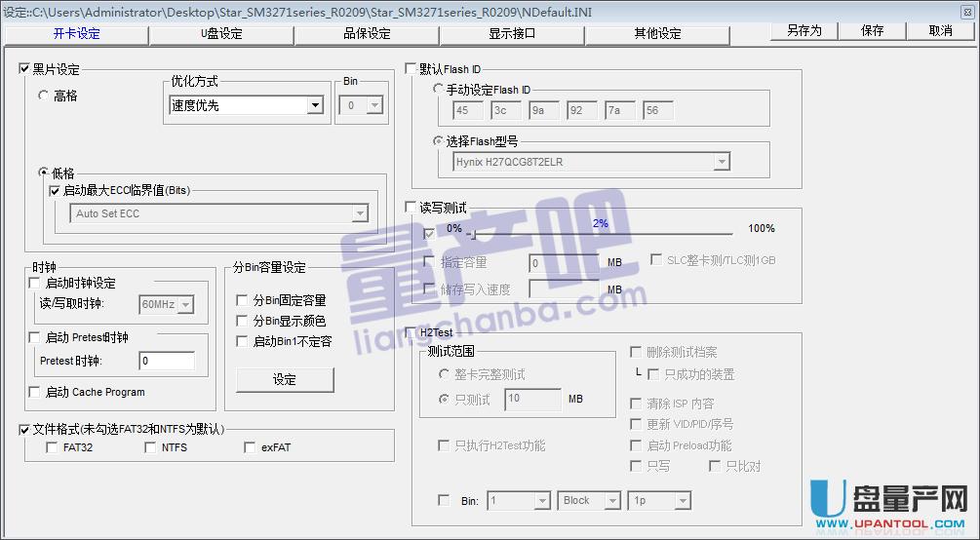This screenshot has width=980, height=540.
Task: Go to the 其他设定 tab
Action: click(x=657, y=34)
